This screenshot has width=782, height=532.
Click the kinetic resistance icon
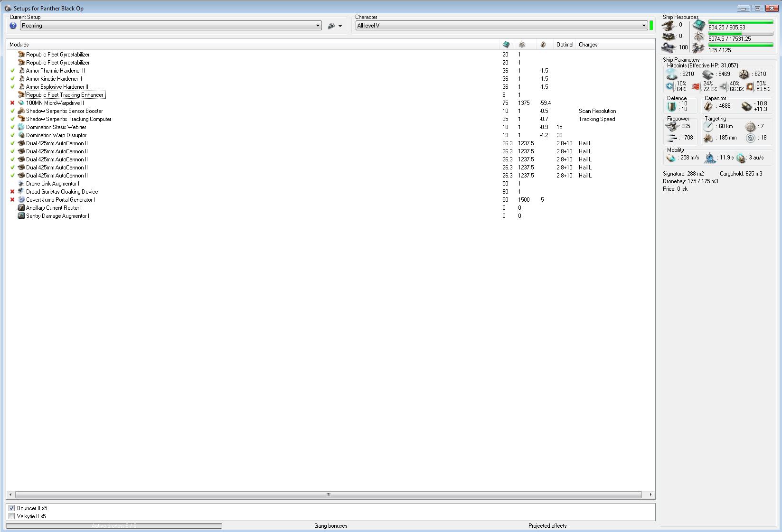coord(723,86)
